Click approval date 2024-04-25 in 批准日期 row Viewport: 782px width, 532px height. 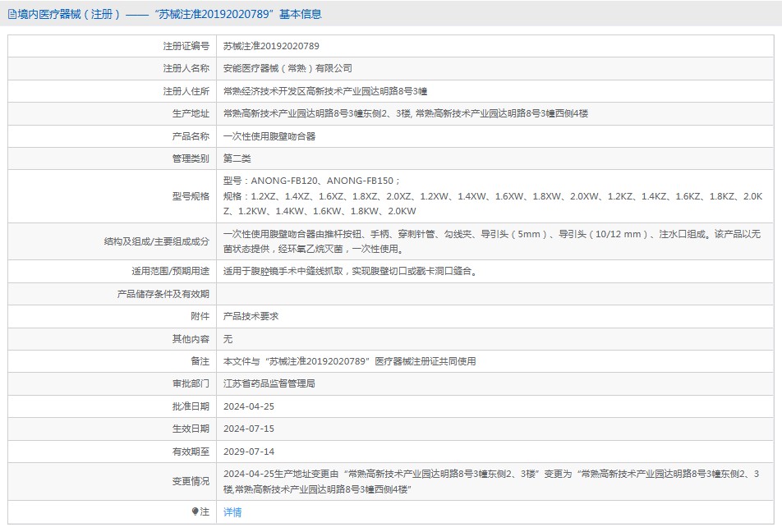[248, 406]
